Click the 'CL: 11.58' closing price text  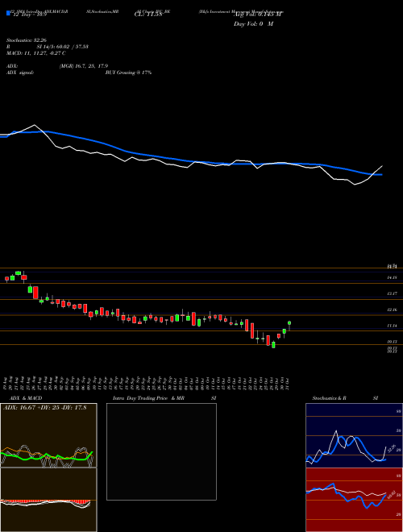[x=150, y=14]
